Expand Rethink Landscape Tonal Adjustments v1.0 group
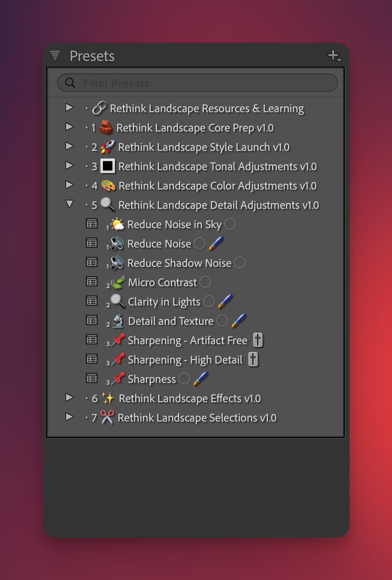The image size is (392, 580). point(70,165)
